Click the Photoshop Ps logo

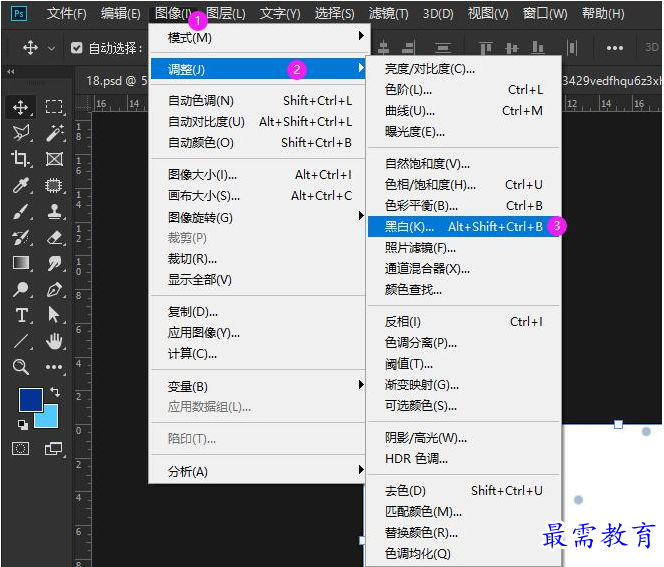pos(19,14)
